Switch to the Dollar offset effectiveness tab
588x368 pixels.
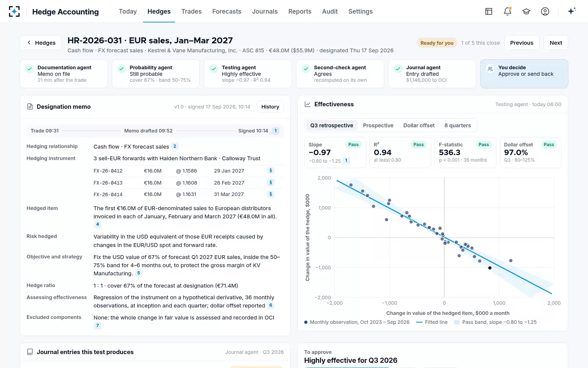tap(419, 126)
